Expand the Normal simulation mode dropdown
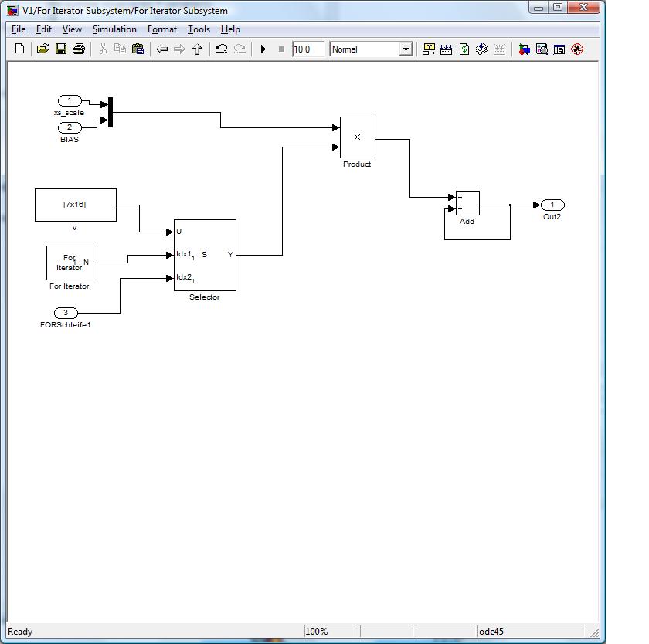This screenshot has width=649, height=644. 406,49
